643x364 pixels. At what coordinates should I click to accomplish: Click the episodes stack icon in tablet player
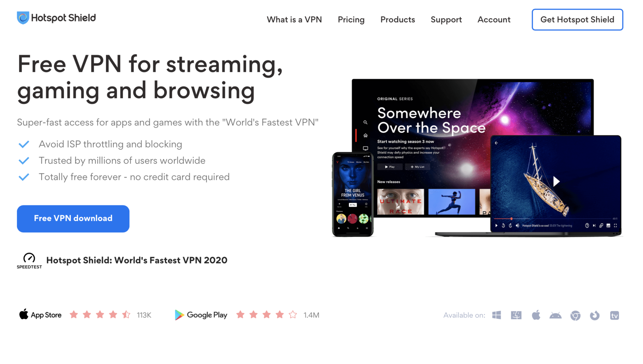pyautogui.click(x=601, y=226)
